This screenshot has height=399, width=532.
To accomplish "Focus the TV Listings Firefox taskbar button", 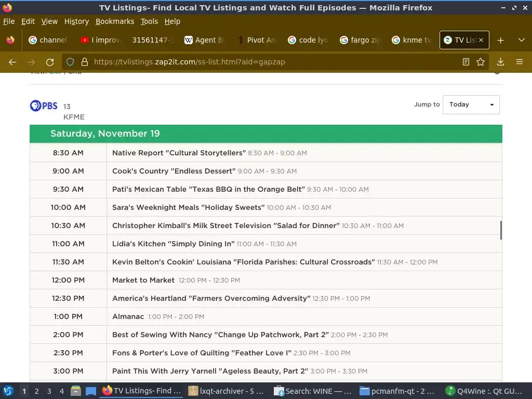I will coord(141,391).
